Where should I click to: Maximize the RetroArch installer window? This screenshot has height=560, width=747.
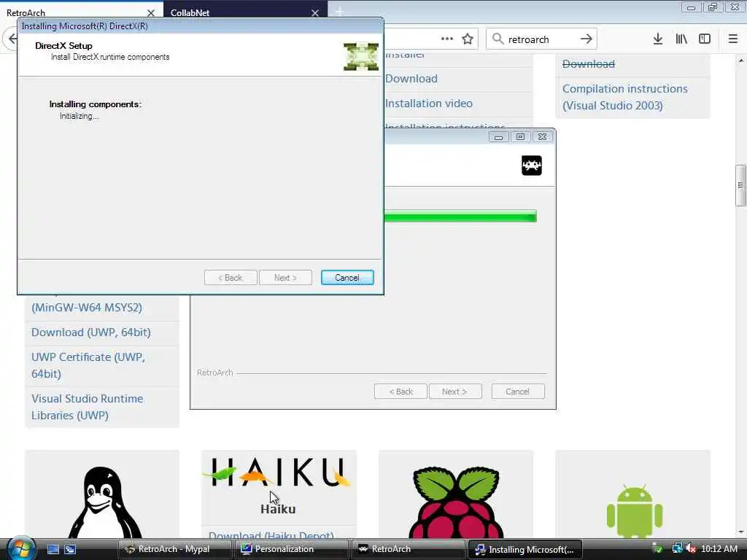[x=520, y=137]
